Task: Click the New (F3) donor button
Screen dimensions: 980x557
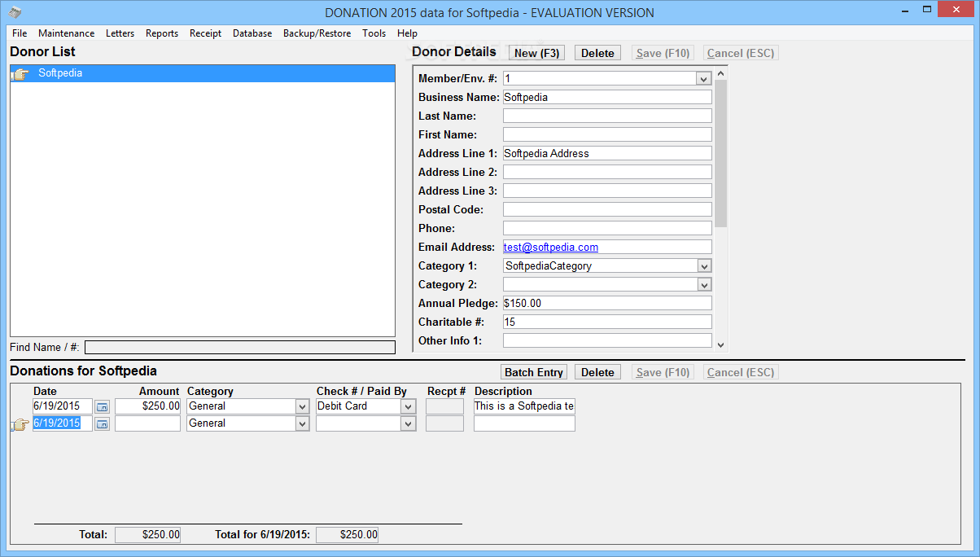Action: tap(537, 53)
